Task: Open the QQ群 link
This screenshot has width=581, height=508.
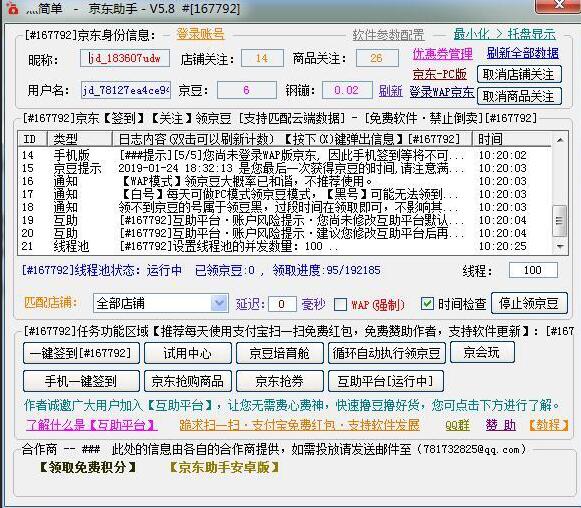Action: coord(458,425)
